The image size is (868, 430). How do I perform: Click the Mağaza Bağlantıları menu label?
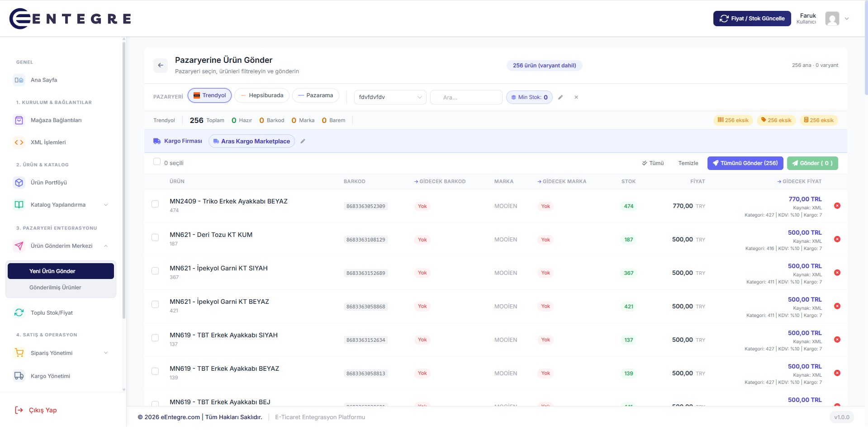(x=56, y=120)
